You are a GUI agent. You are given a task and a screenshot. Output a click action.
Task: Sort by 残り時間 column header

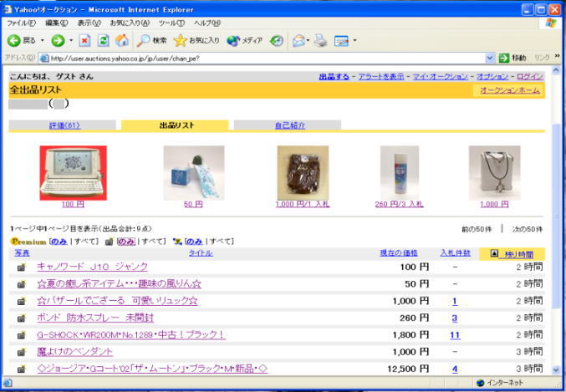pyautogui.click(x=516, y=254)
